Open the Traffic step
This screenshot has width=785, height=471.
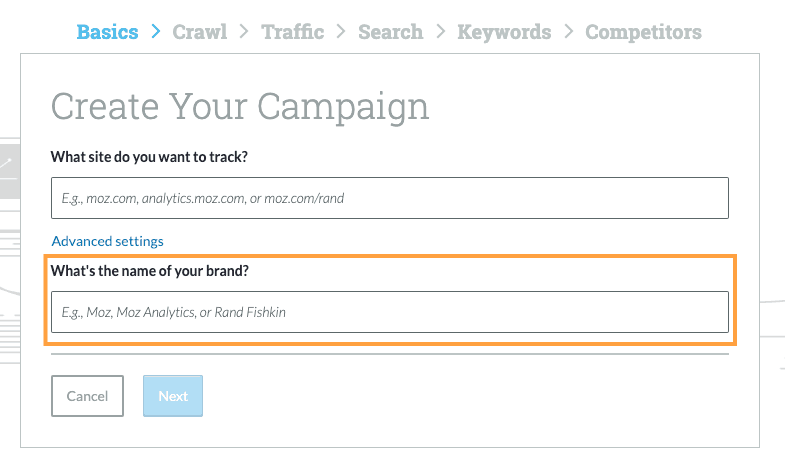point(292,32)
